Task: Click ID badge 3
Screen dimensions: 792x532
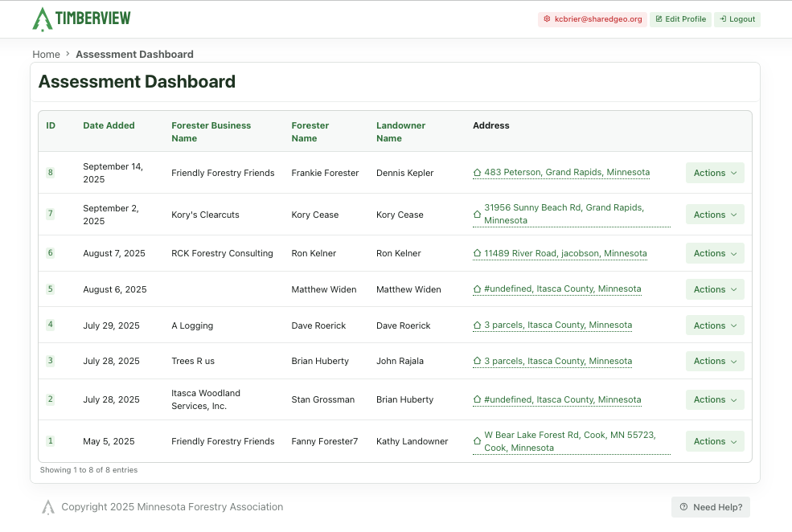Action: 51,361
